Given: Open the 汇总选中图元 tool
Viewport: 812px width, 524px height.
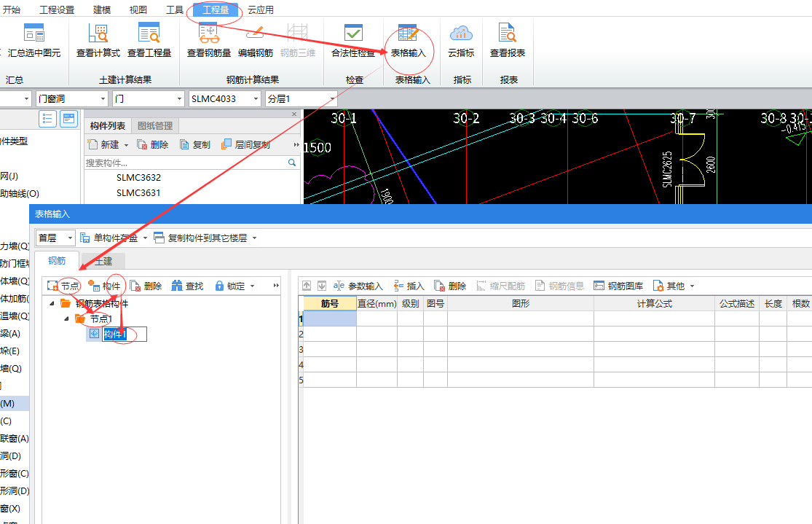Looking at the screenshot, I should 34,42.
